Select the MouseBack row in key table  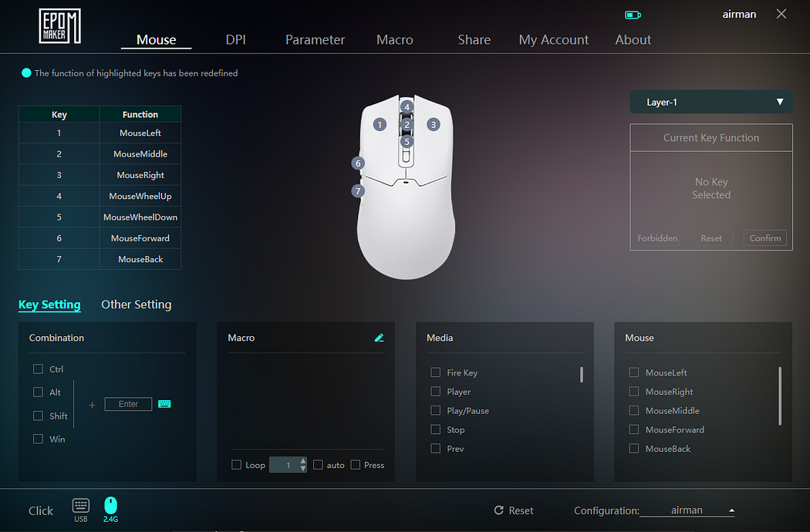[100, 259]
